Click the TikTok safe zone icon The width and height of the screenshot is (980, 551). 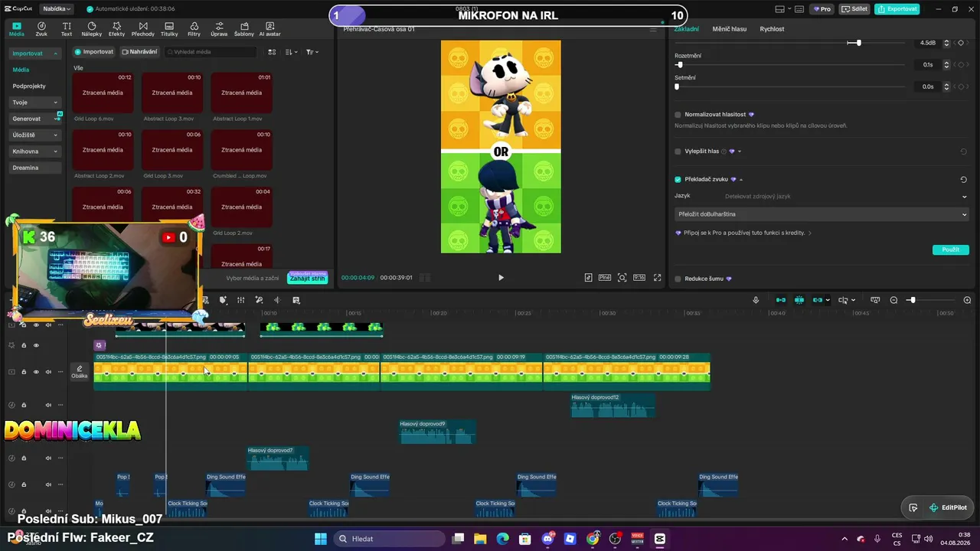(x=588, y=278)
